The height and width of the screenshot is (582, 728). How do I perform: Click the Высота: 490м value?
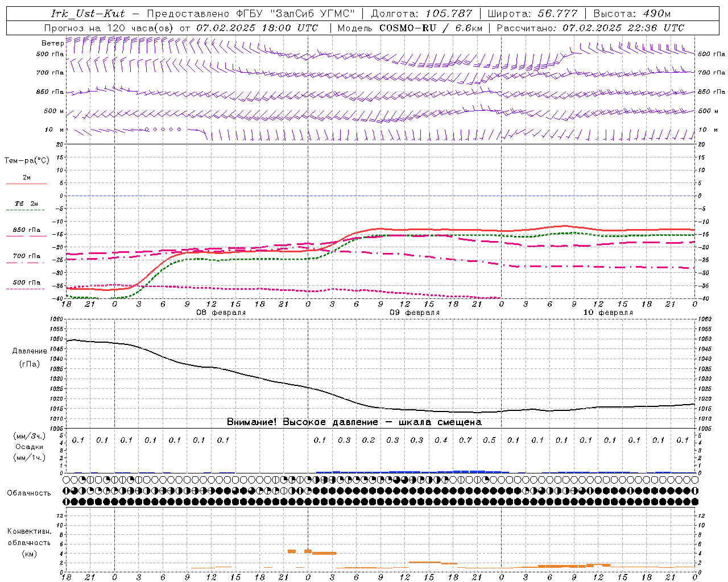tap(632, 14)
